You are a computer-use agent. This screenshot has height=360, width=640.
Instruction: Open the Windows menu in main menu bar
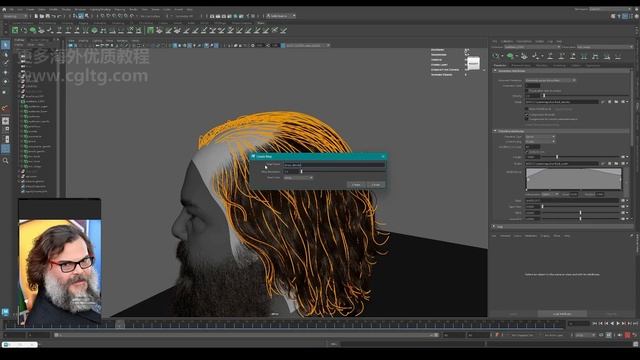(80, 9)
